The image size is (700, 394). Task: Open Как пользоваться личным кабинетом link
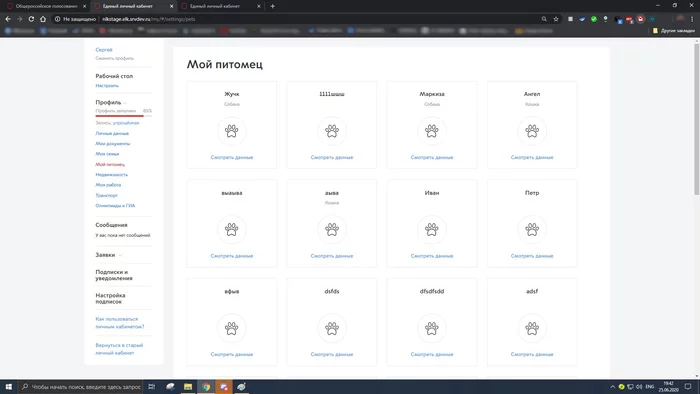[x=120, y=323]
